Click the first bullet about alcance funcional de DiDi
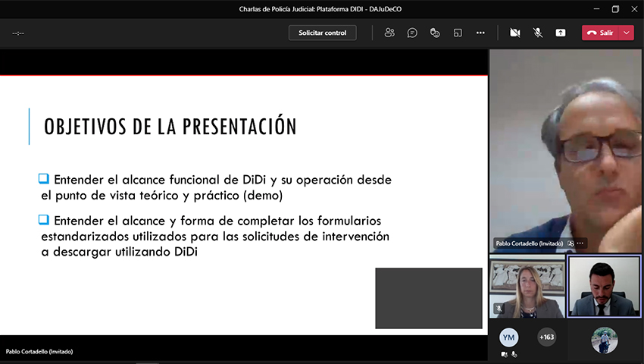 pos(216,187)
